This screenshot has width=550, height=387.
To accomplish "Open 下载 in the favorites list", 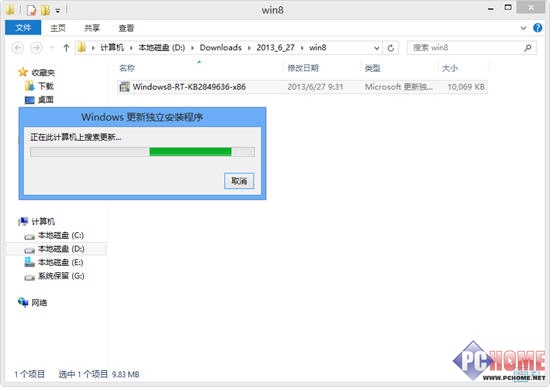I will point(46,86).
